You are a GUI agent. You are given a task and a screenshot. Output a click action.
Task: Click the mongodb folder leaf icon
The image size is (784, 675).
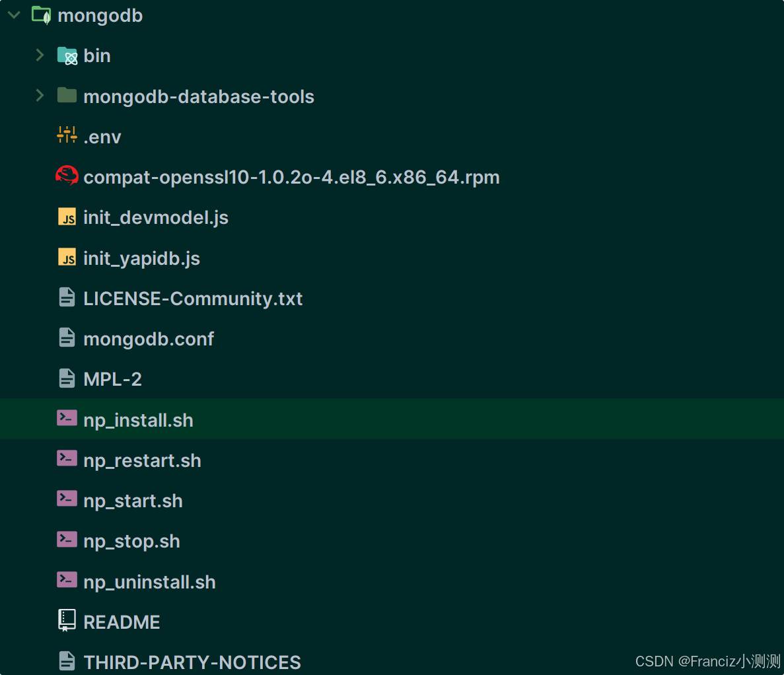click(42, 15)
